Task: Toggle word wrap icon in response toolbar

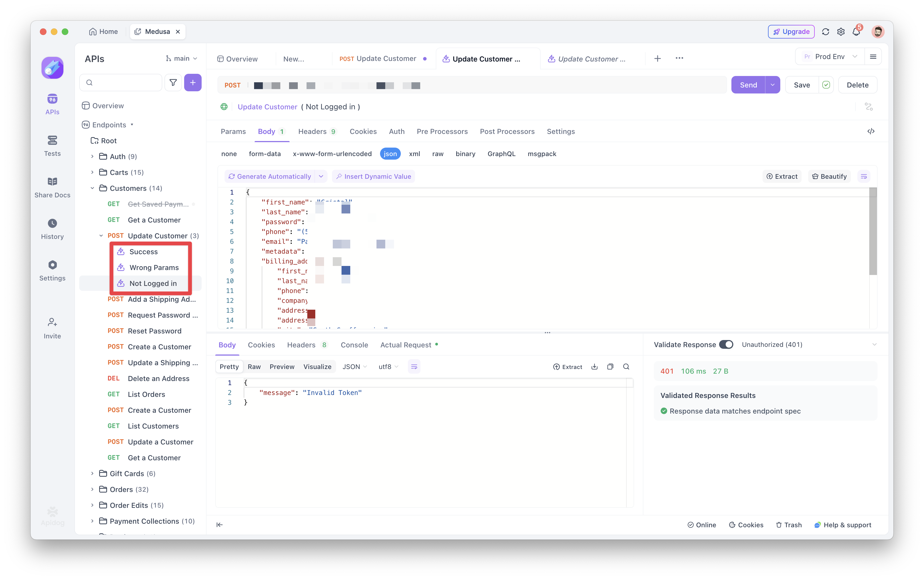Action: 414,367
